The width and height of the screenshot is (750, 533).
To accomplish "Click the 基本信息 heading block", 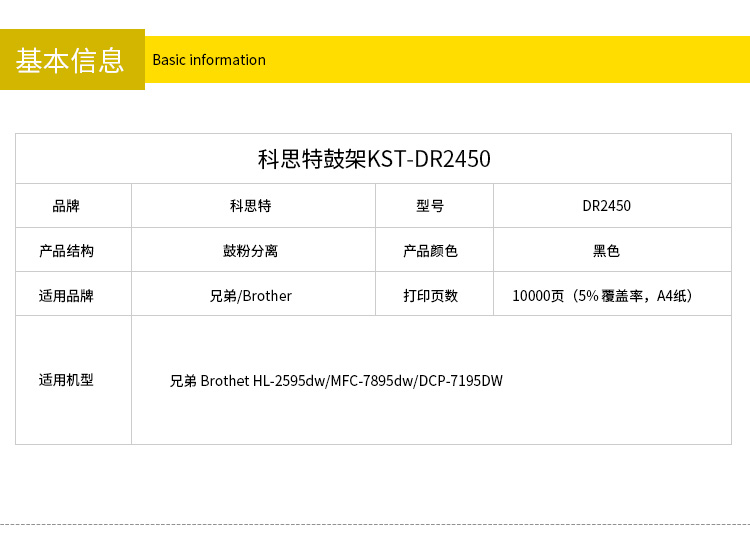I will [x=71, y=60].
